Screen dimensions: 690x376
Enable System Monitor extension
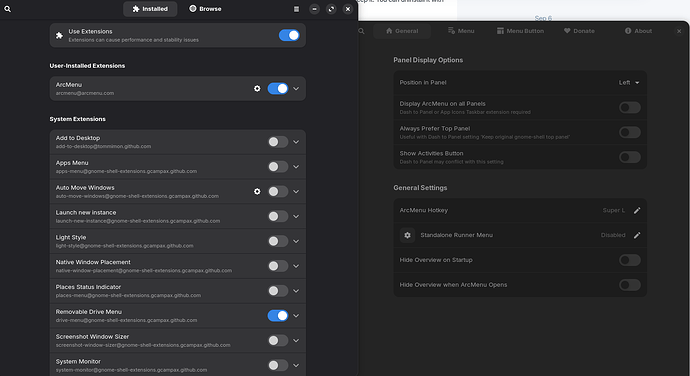pyautogui.click(x=278, y=365)
